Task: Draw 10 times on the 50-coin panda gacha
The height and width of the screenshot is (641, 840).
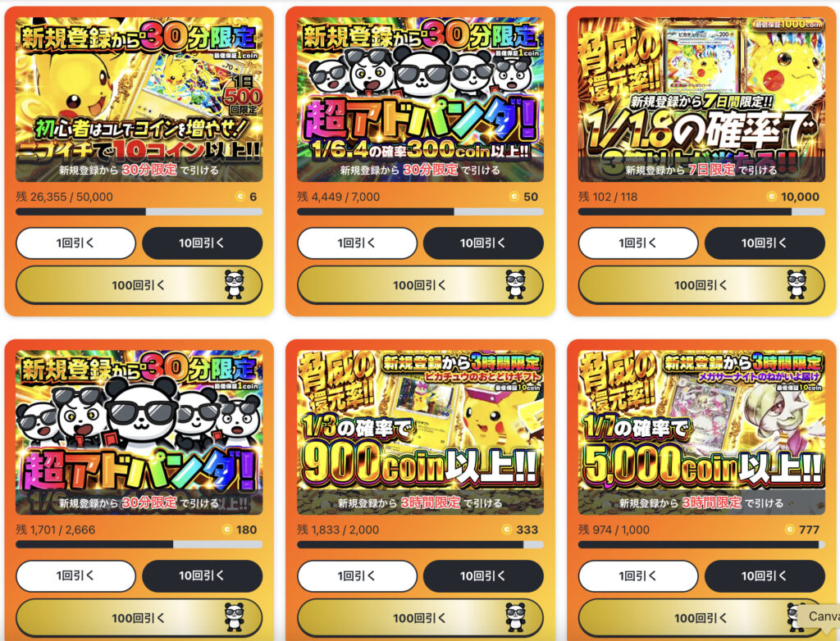Action: point(483,243)
